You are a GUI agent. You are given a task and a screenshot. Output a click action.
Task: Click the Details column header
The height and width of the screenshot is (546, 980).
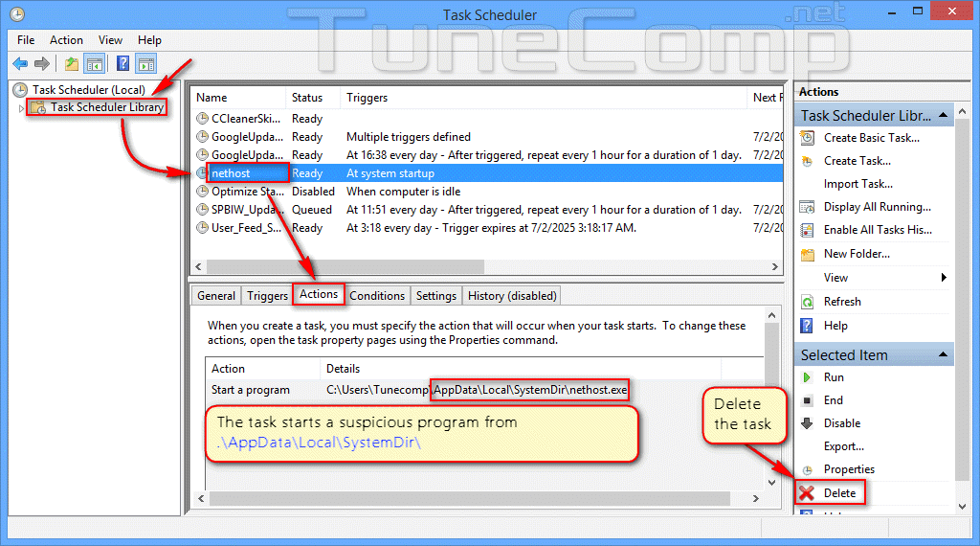(x=520, y=369)
